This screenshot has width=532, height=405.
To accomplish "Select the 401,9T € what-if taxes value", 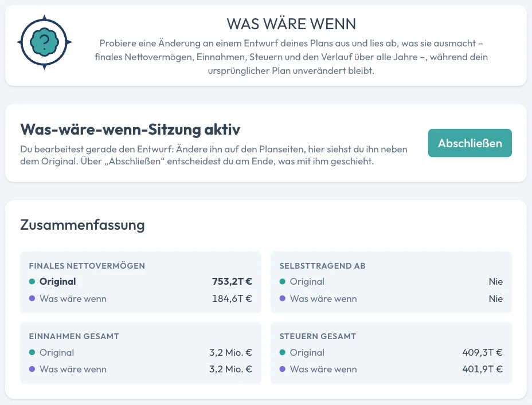I will click(x=482, y=369).
